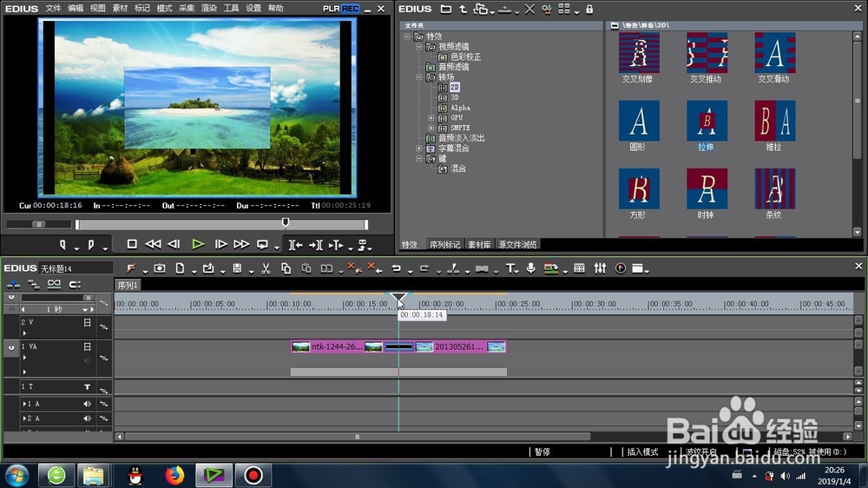Screen dimensions: 868x488
Task: Toggle the 1 T title track T button
Action: click(87, 386)
